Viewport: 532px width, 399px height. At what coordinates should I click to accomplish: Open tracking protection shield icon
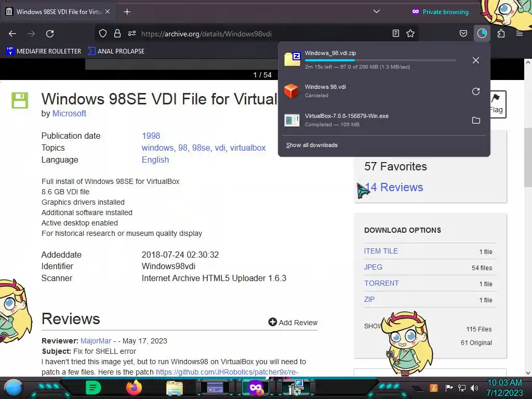tap(103, 33)
